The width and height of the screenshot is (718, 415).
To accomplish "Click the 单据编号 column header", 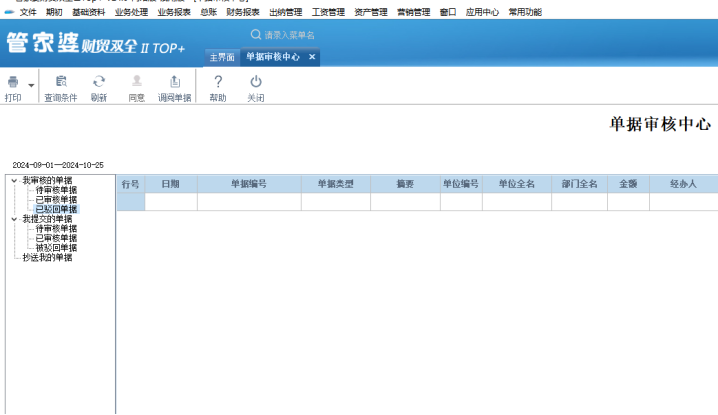I will coord(249,184).
